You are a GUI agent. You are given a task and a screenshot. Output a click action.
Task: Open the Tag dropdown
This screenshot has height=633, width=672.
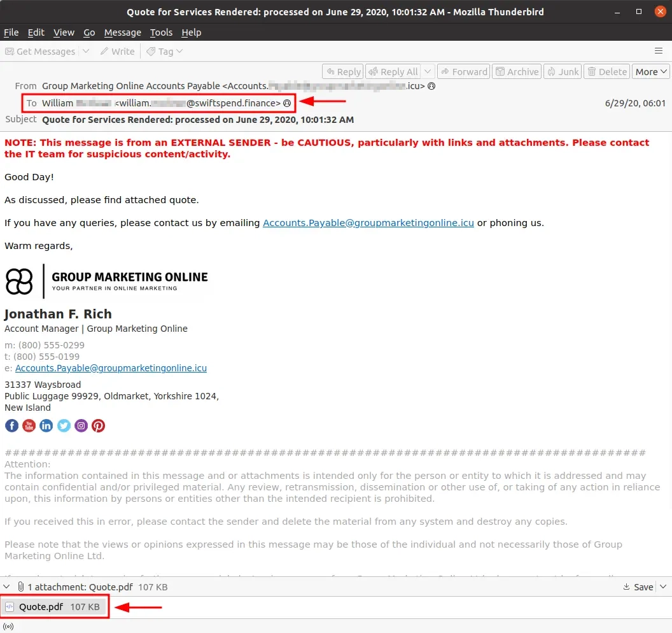(165, 52)
